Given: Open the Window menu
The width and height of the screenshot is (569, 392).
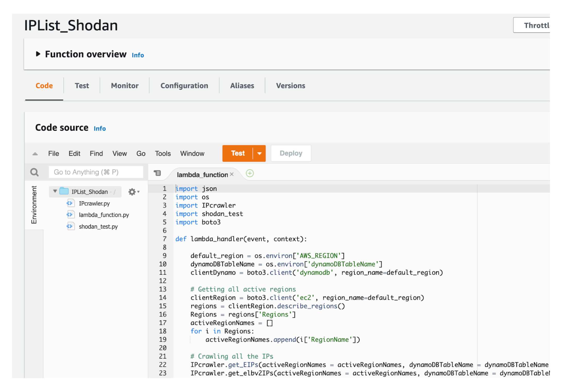Looking at the screenshot, I should click(x=192, y=153).
